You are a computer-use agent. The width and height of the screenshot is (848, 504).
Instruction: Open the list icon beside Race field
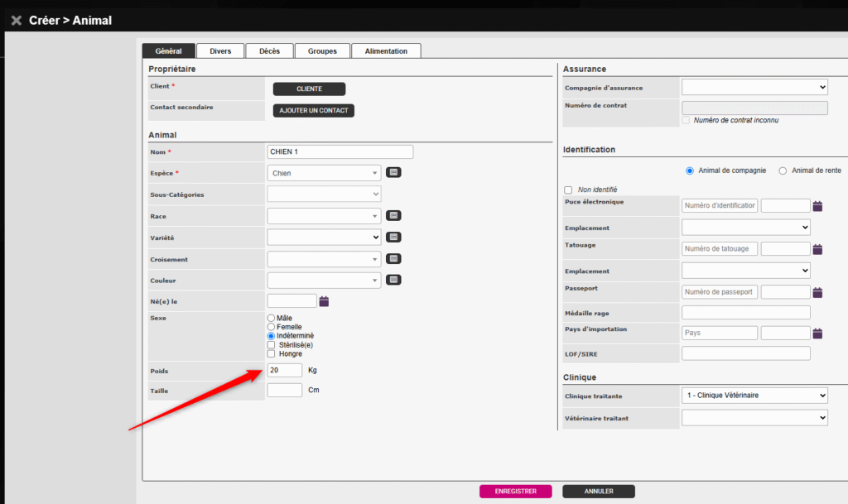[393, 216]
